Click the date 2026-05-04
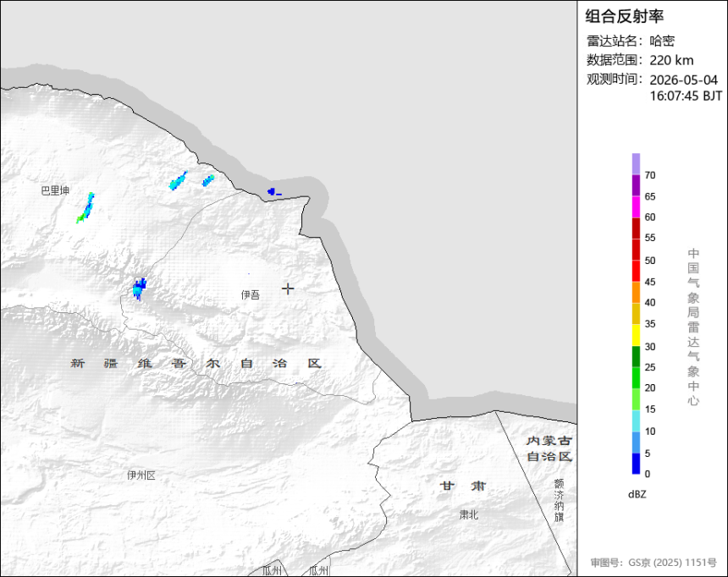Image resolution: width=728 pixels, height=577 pixels. (x=683, y=80)
